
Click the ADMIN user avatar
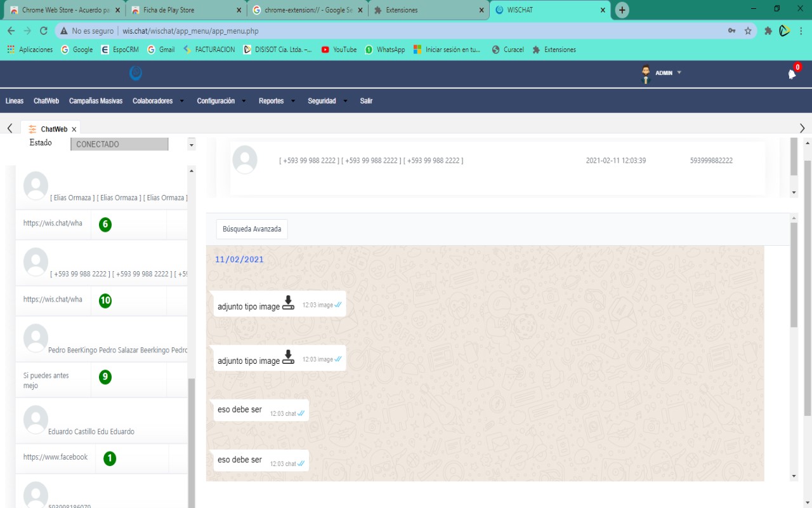click(646, 72)
